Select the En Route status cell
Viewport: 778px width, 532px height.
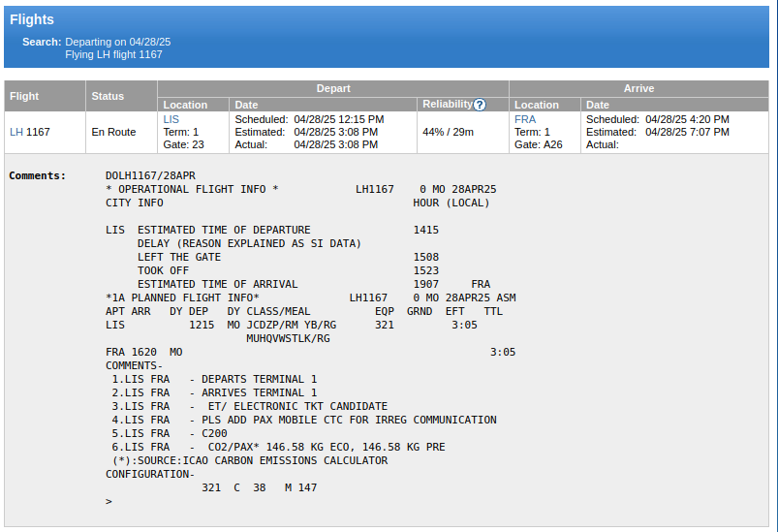(x=121, y=132)
